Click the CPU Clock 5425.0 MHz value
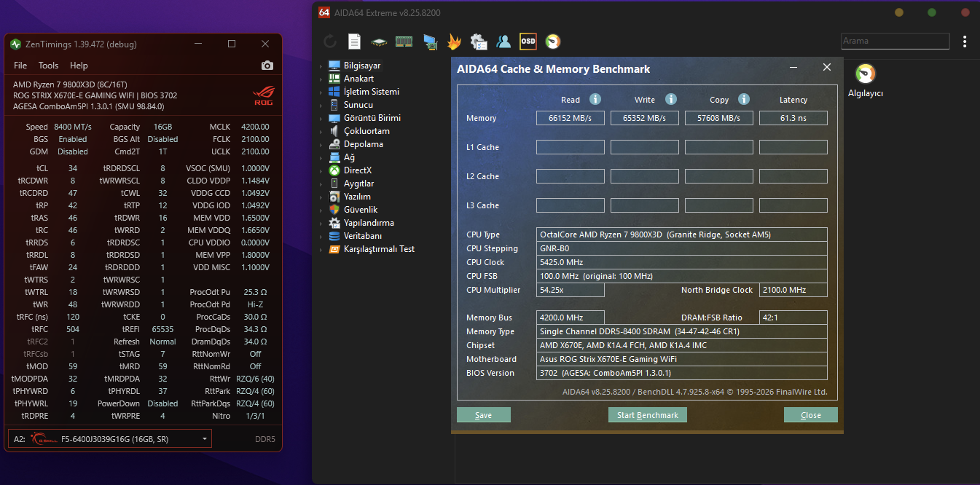 tap(682, 262)
